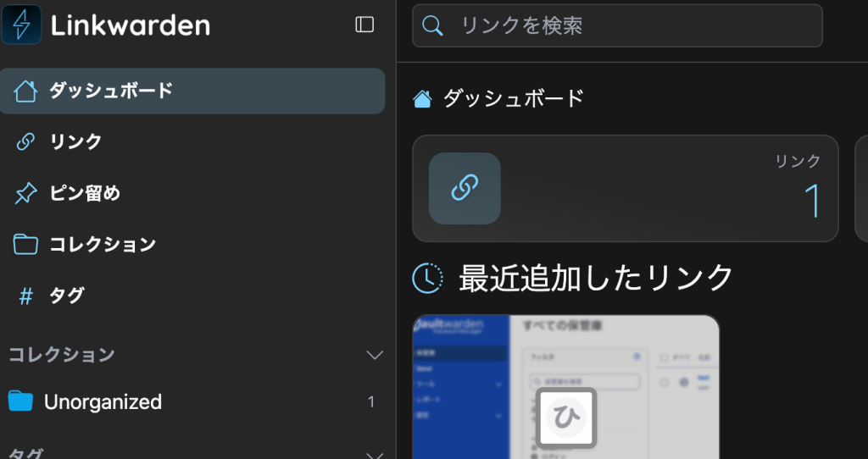Open the リンク page from sidebar
The width and height of the screenshot is (868, 459).
point(75,142)
